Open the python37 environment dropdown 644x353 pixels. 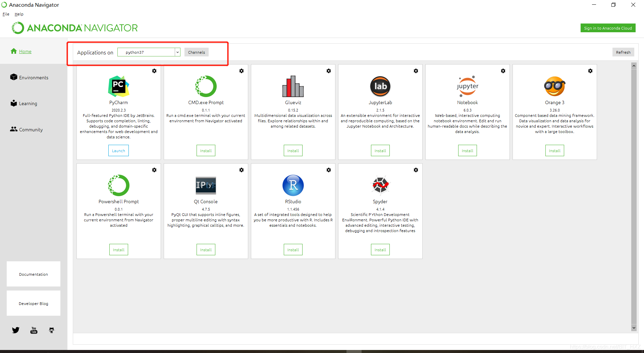click(x=149, y=52)
